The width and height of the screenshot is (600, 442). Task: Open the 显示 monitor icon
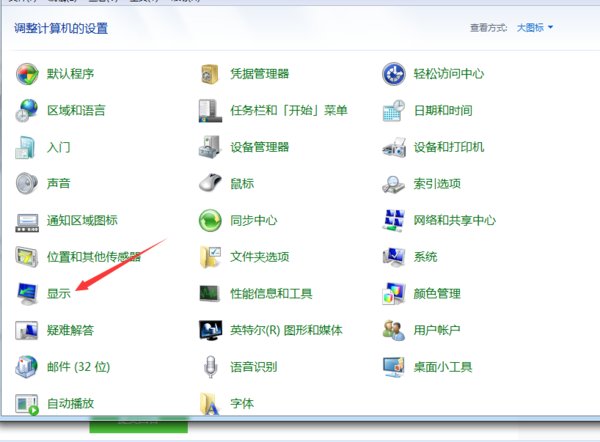[27, 294]
